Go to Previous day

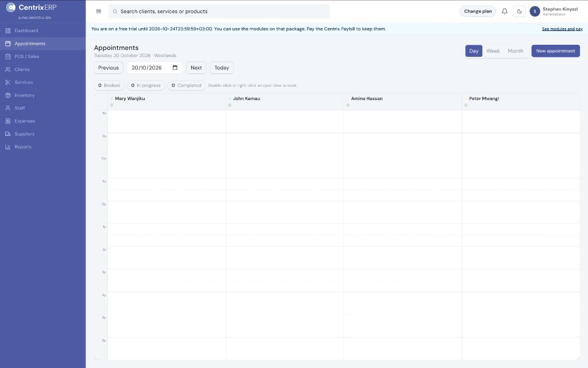(109, 68)
